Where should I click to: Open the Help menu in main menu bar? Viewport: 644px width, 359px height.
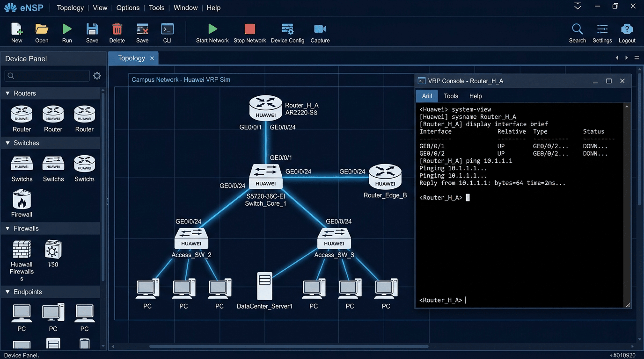(x=213, y=8)
